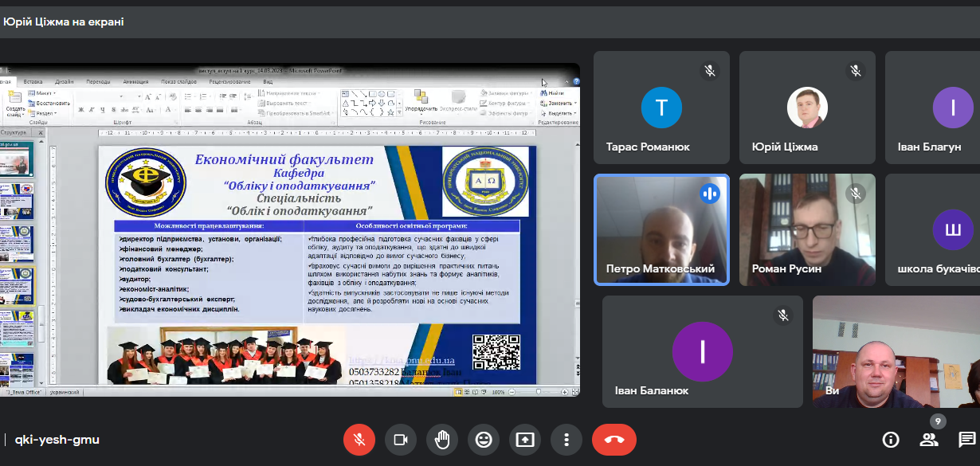The image size is (980, 466).
Task: Open the chat messages panel
Action: click(967, 440)
